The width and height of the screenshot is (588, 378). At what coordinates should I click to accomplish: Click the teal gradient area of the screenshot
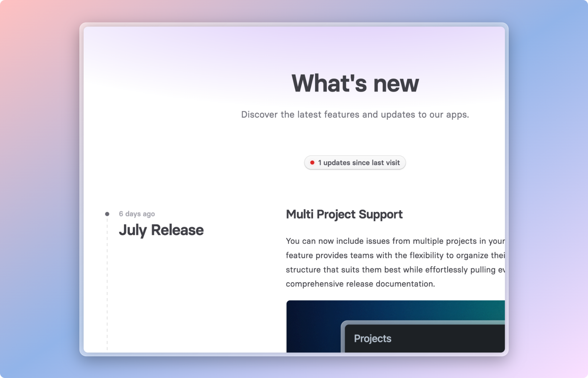[484, 310]
